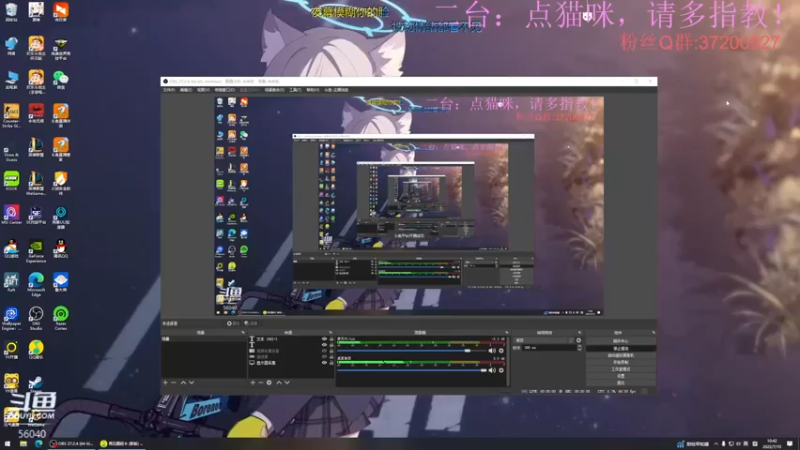Screen dimensions: 800x450
Task: Open Steam desktop shortcut
Action: pos(36,384)
